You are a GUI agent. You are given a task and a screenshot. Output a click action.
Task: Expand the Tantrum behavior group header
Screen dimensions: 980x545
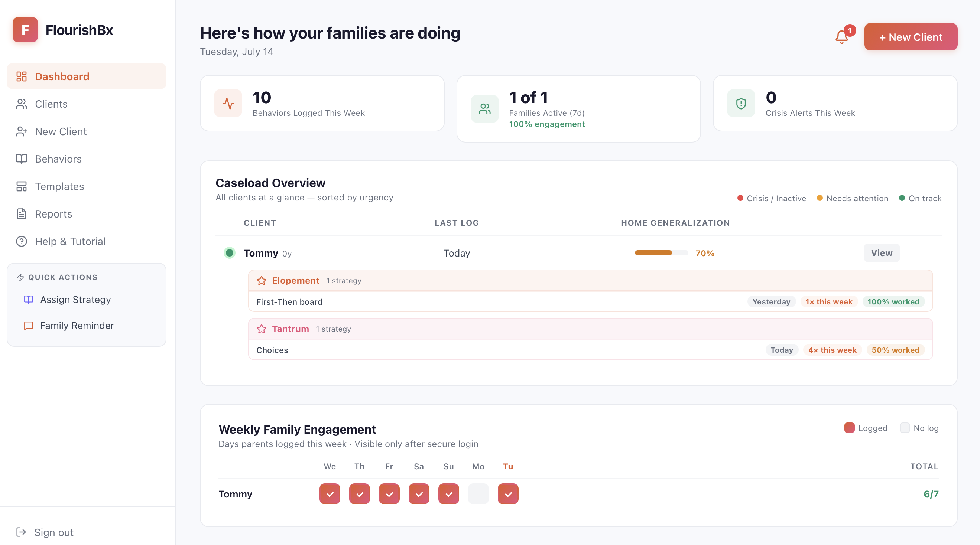tap(590, 329)
